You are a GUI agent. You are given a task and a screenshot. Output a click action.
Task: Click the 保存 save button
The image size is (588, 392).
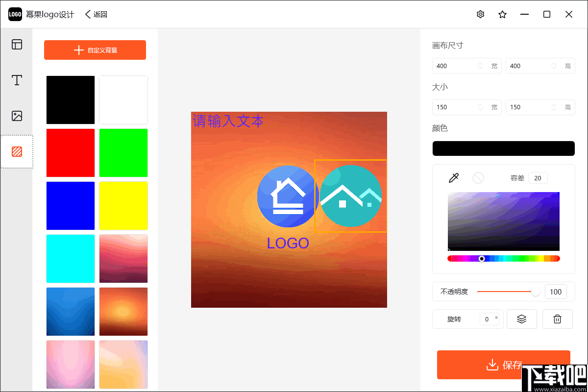click(504, 365)
